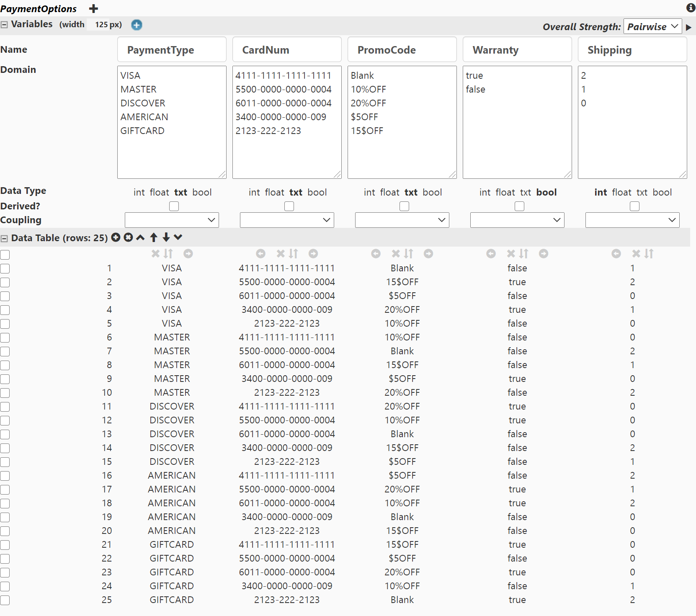Click the PaymentOptions tab title
Viewport: 696px width, 616px height.
coord(39,9)
